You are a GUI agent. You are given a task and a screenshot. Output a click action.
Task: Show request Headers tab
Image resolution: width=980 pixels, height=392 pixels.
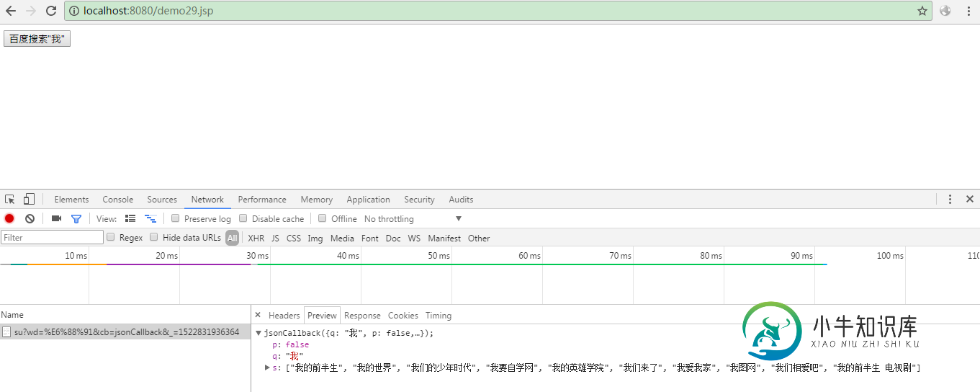(x=284, y=316)
